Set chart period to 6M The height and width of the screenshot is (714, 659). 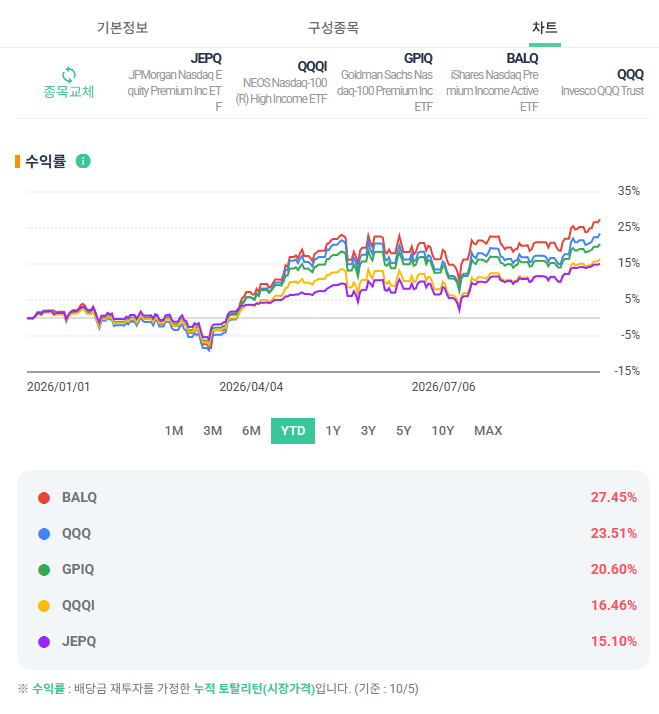pos(251,431)
